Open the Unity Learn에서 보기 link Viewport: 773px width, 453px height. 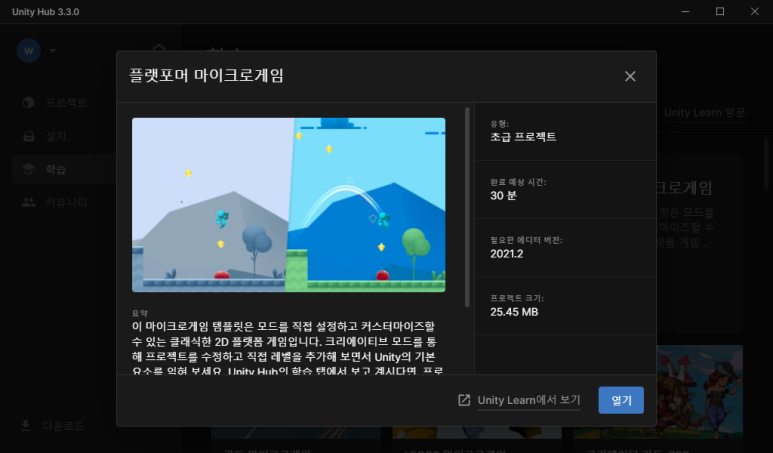(x=528, y=400)
